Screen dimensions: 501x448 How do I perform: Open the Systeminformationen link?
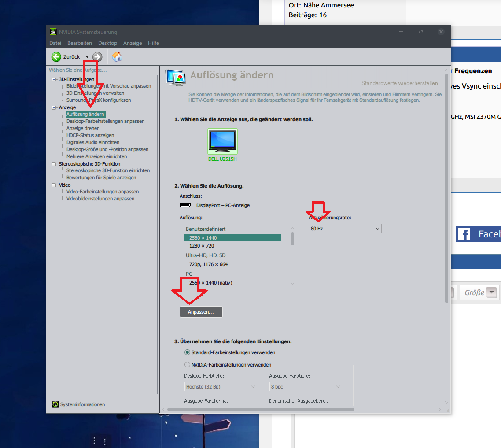point(82,404)
